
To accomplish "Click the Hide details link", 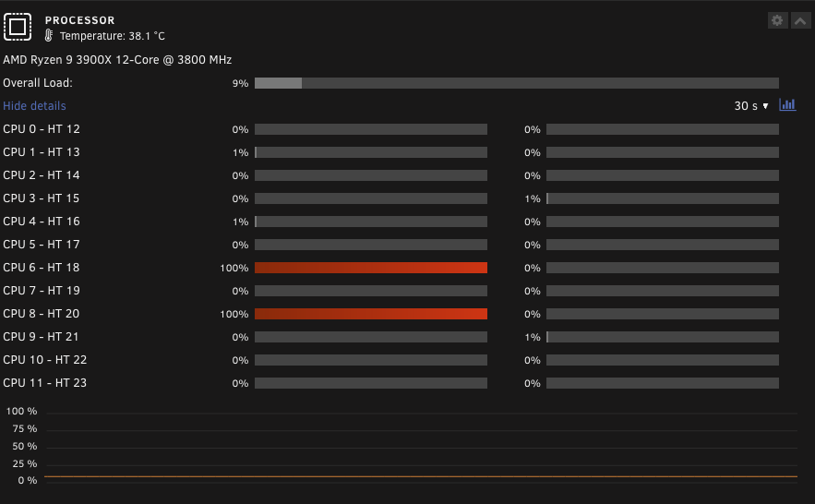I will click(x=34, y=106).
